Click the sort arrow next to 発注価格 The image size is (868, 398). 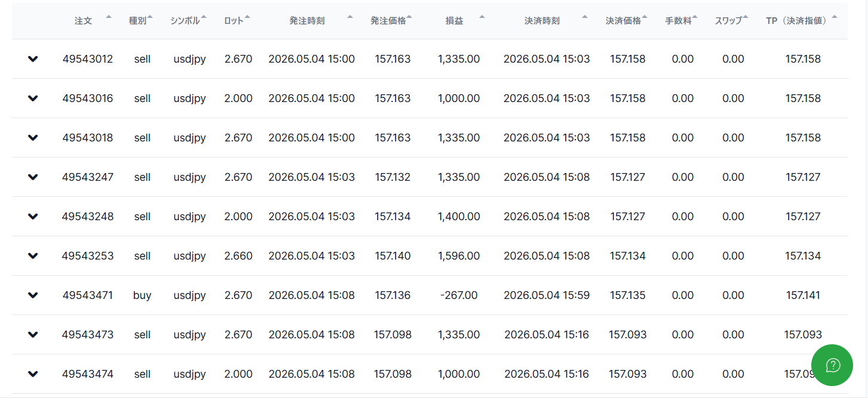(x=410, y=17)
